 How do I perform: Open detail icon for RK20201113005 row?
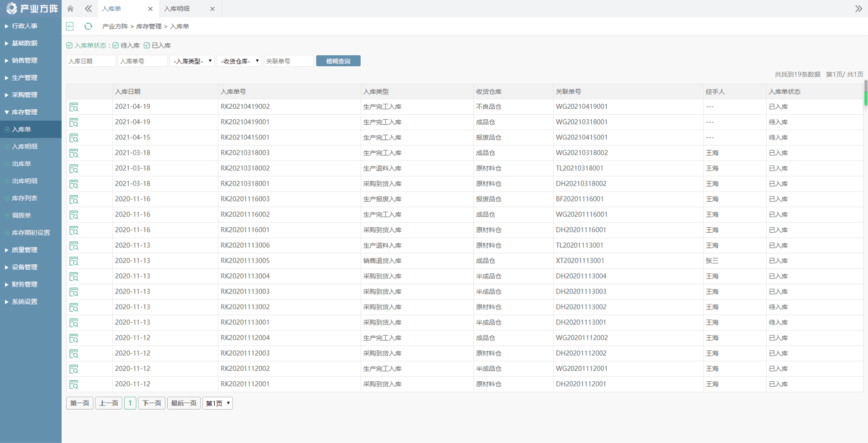pyautogui.click(x=74, y=261)
